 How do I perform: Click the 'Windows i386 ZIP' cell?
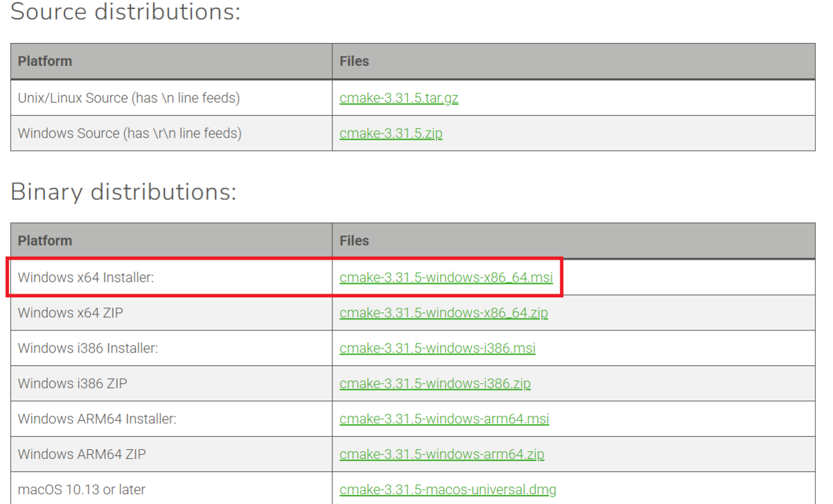pos(171,384)
